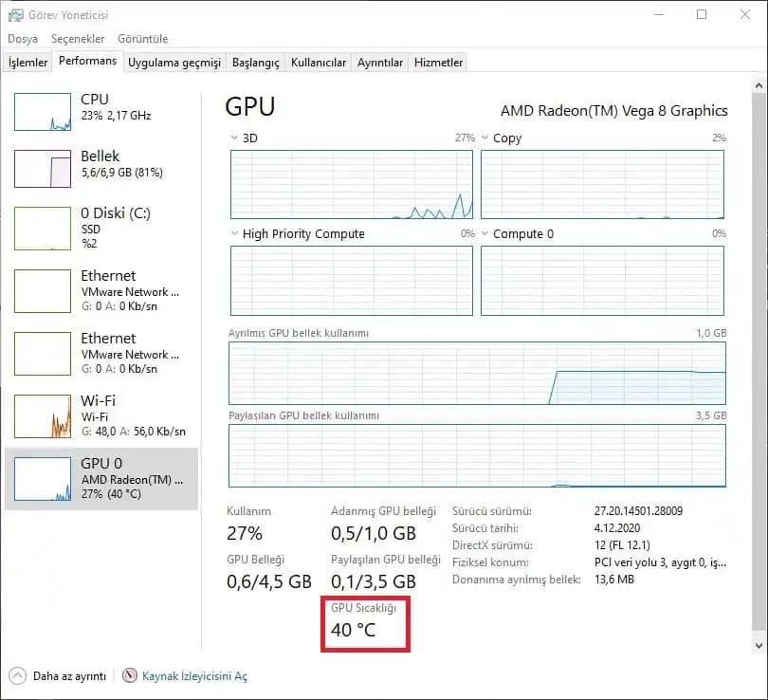Expand the 3D engine graph dropdown

235,138
